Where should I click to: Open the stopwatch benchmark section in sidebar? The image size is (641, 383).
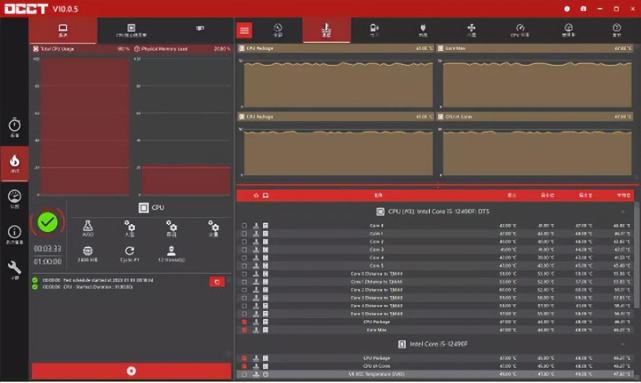coord(14,127)
